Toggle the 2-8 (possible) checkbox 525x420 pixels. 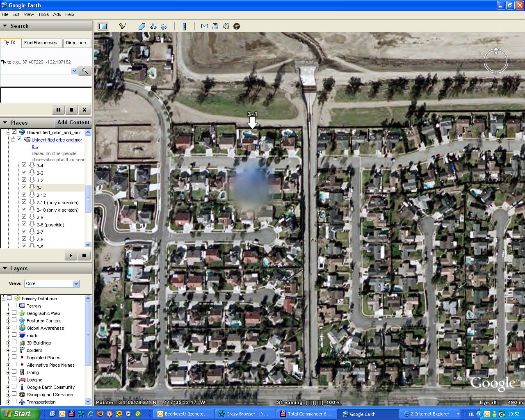tap(24, 224)
